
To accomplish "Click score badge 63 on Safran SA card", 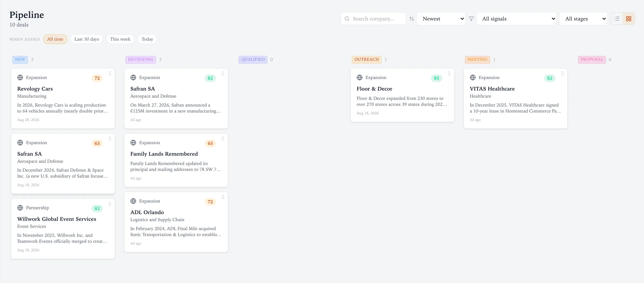I will [x=97, y=143].
